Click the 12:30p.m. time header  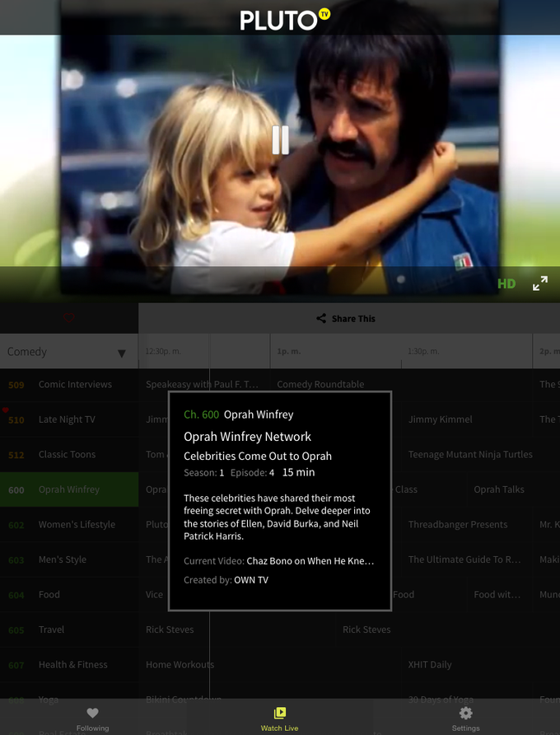(163, 352)
